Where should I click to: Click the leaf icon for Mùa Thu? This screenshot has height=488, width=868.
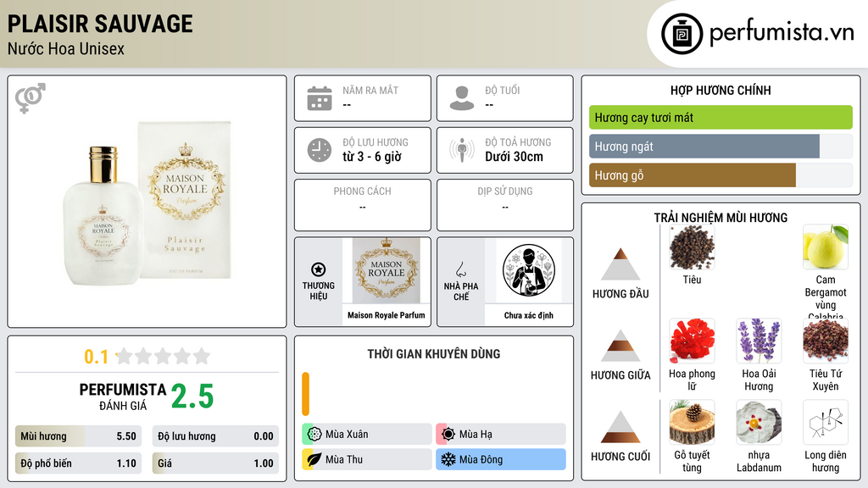(314, 459)
